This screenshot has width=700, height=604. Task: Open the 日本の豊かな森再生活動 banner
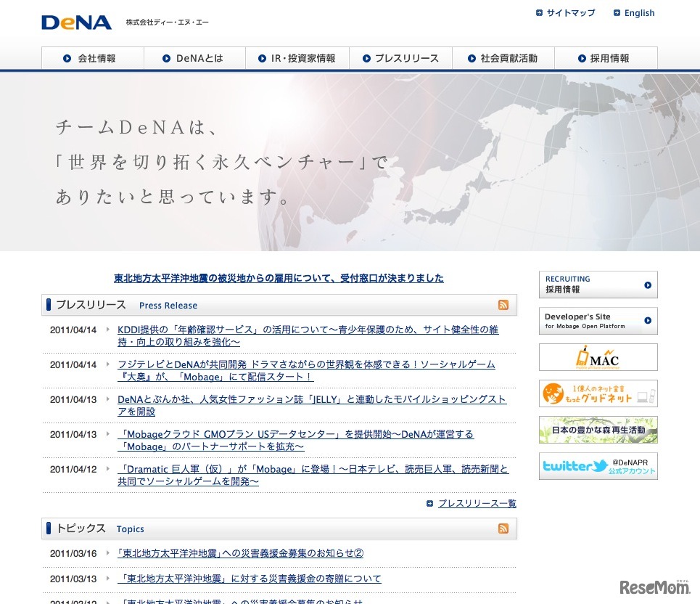(598, 430)
